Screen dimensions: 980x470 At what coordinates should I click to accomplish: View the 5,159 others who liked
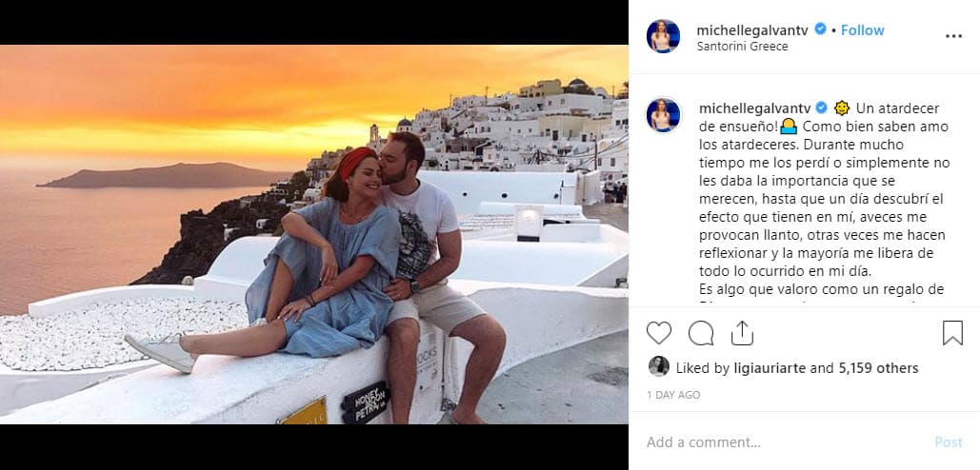[878, 368]
